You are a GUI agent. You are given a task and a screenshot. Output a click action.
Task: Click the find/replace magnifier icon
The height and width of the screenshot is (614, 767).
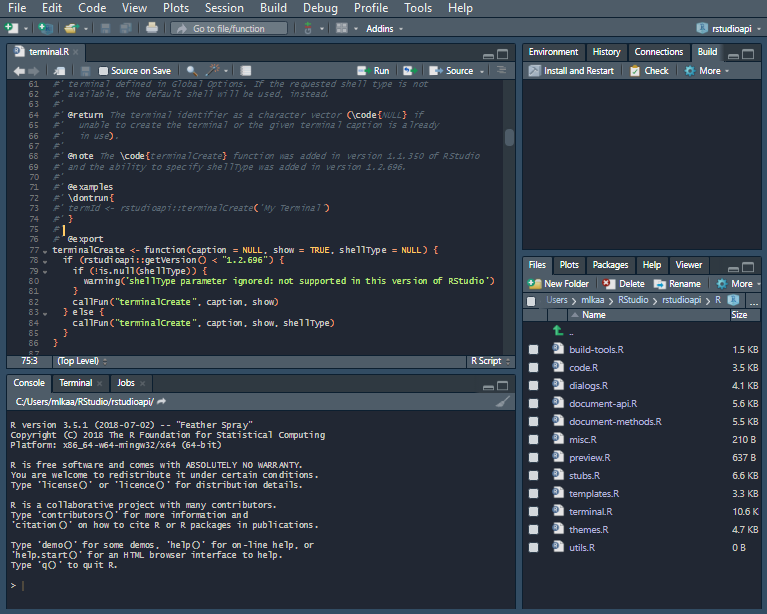coord(190,71)
